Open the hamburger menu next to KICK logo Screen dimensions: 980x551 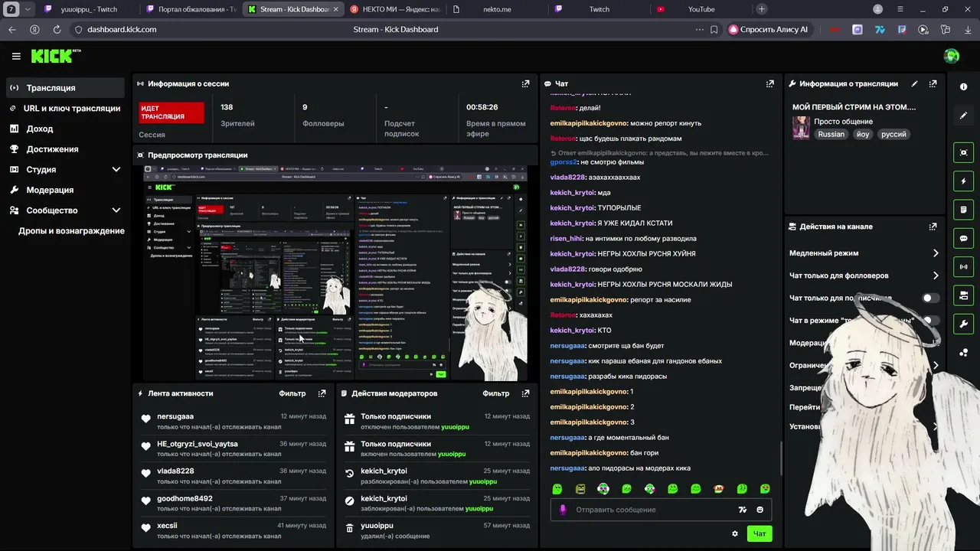(16, 56)
